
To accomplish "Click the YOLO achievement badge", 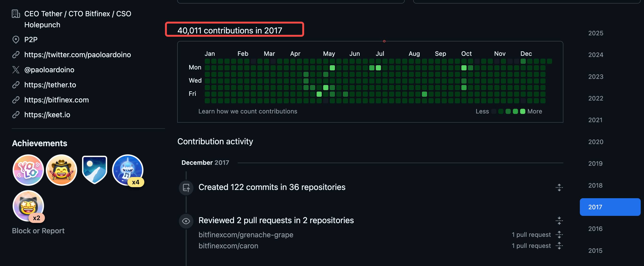I will pos(28,170).
